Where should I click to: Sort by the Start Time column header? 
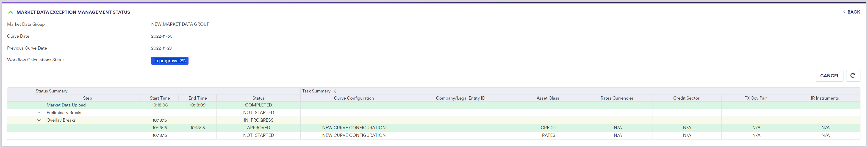pos(160,98)
